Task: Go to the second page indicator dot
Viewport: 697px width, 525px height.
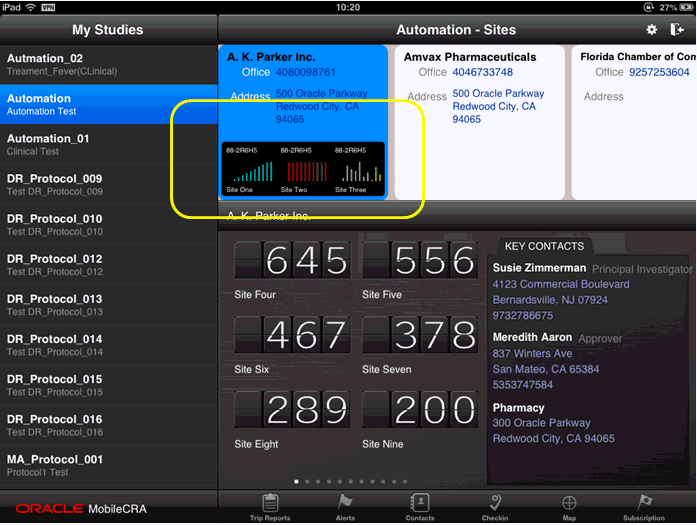Action: point(307,481)
